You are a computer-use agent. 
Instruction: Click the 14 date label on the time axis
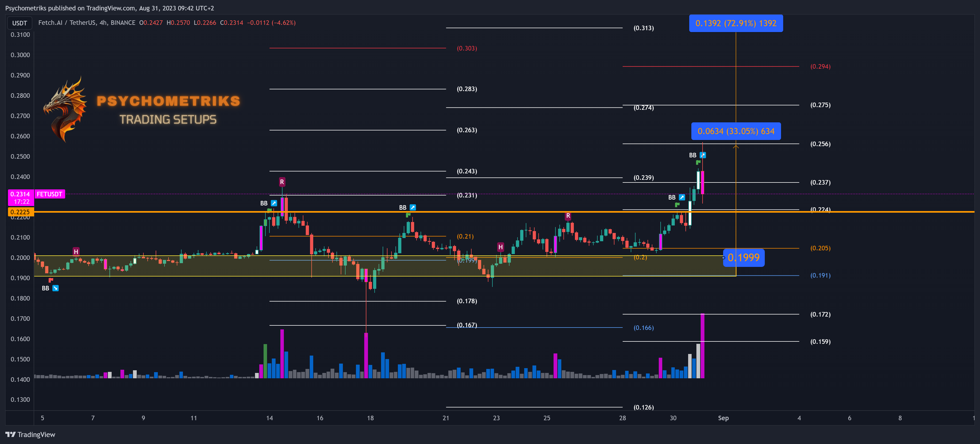click(269, 418)
